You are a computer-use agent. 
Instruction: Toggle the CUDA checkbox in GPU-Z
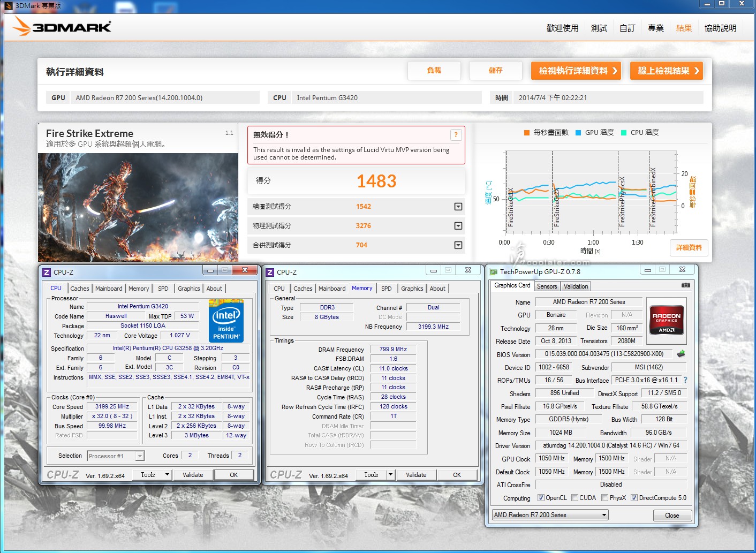coord(574,498)
